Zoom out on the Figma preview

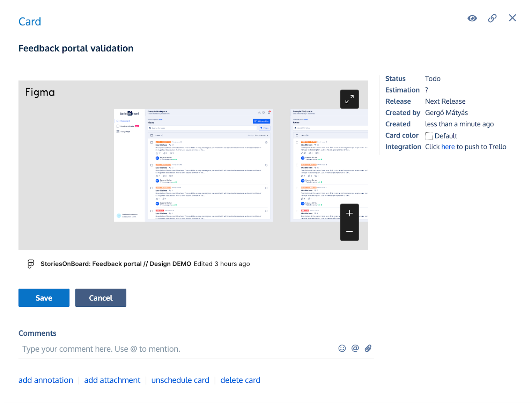coord(349,231)
